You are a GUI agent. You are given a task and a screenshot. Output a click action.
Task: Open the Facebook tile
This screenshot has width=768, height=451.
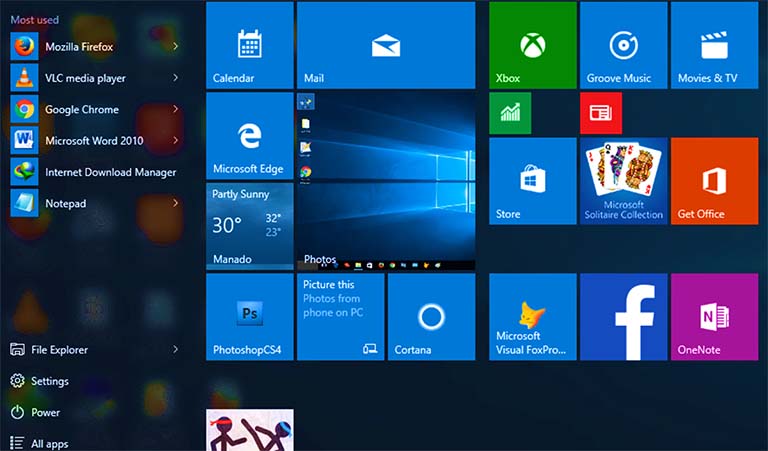tap(624, 317)
